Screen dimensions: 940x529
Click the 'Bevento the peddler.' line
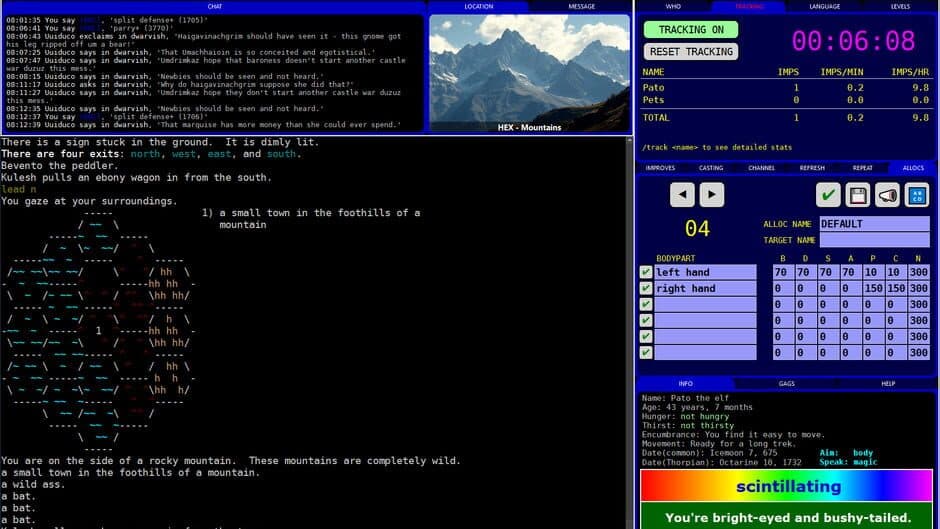click(60, 166)
